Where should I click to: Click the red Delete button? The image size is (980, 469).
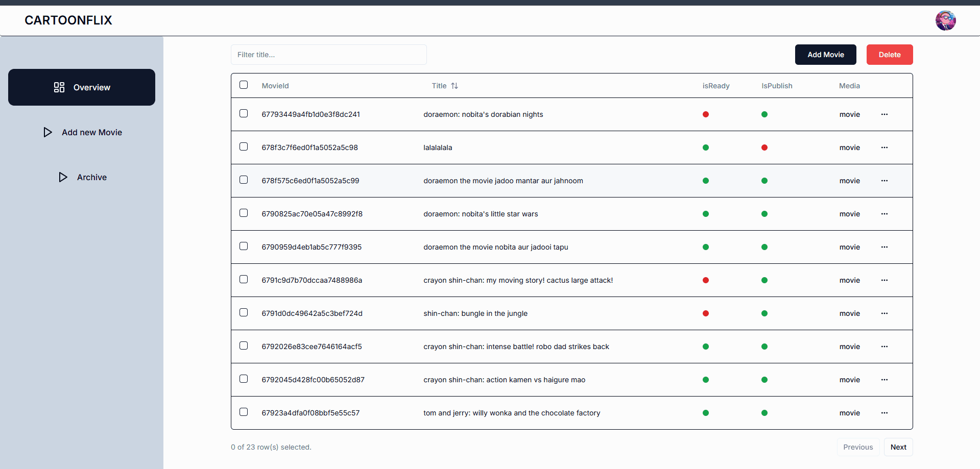click(889, 55)
